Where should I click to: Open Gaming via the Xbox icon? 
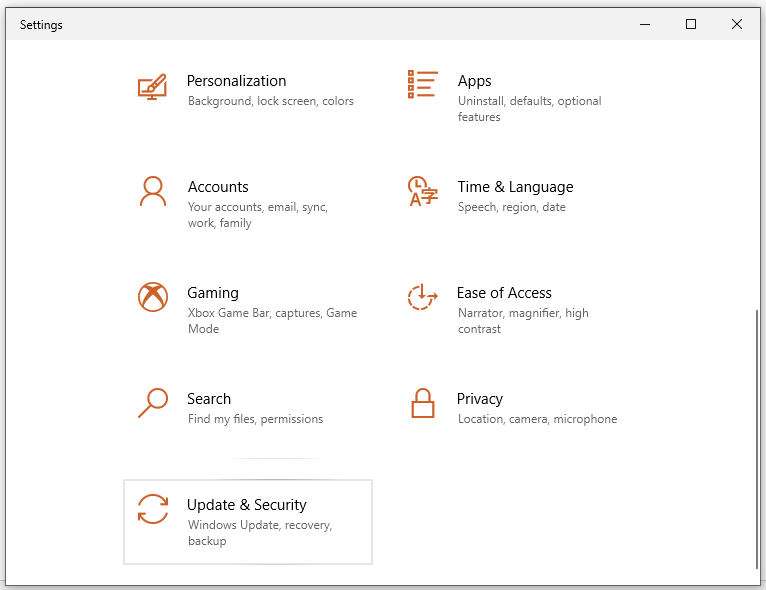click(152, 297)
